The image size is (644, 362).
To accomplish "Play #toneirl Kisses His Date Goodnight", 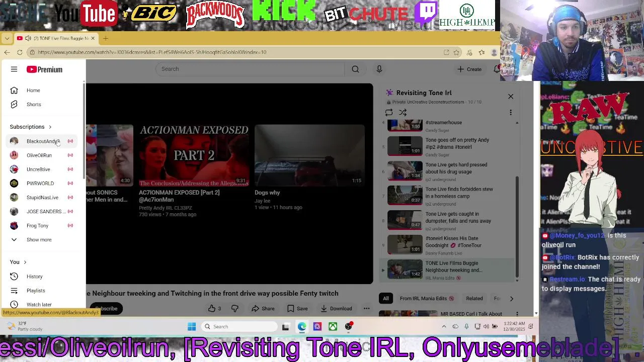I will pos(448,245).
